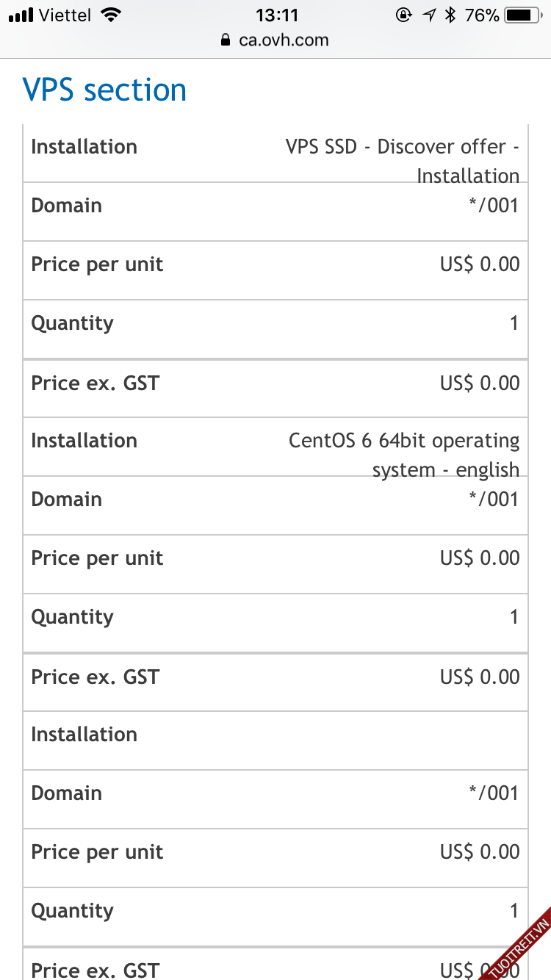Viewport: 551px width, 980px height.
Task: Tap the VPS section heading
Action: 105,90
